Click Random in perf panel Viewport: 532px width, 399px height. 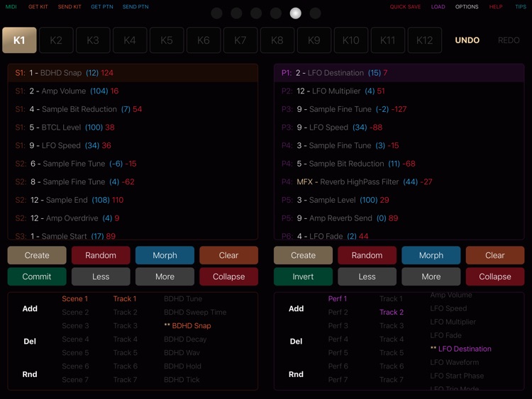click(x=367, y=255)
